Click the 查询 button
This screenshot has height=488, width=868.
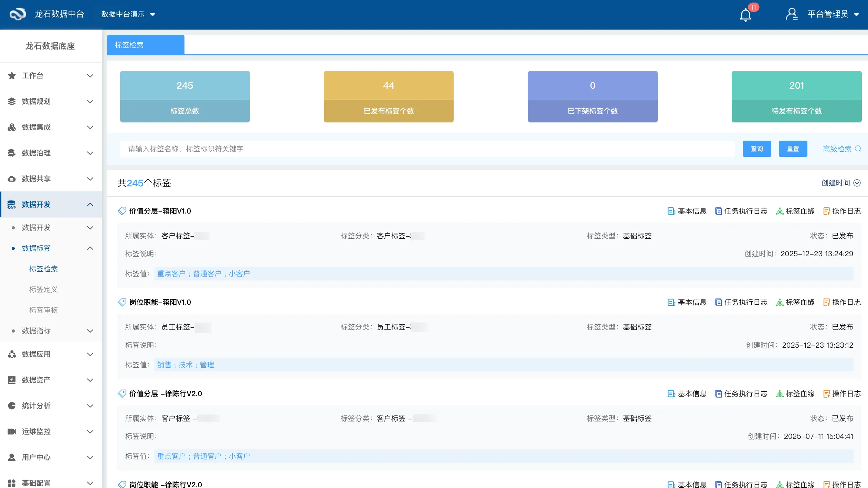[x=756, y=149]
